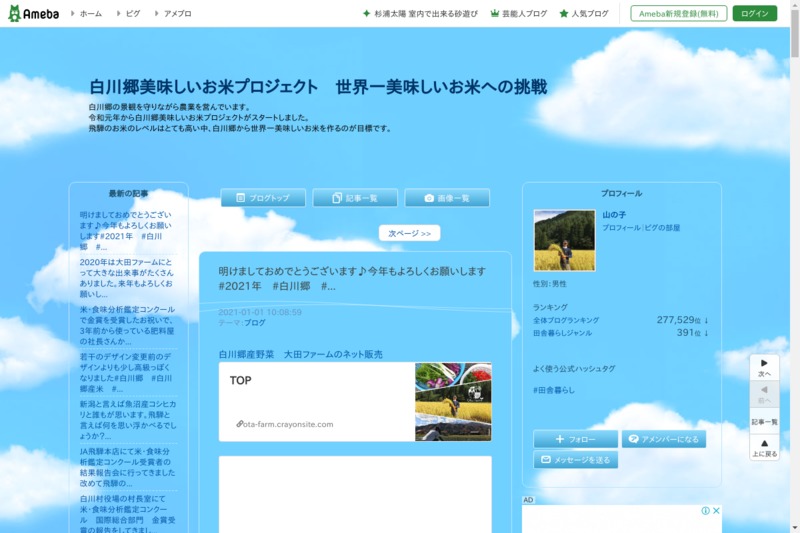Viewport: 800px width, 533px height.
Task: Go to アメブロ in top bar
Action: coord(177,14)
